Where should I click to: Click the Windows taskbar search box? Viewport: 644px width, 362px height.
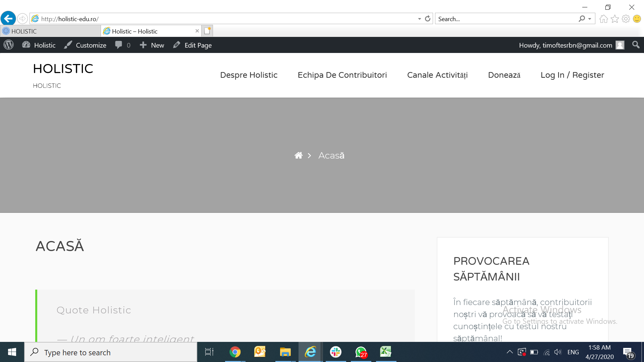[111, 352]
